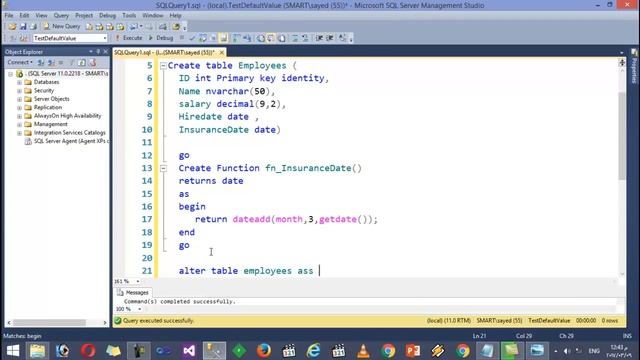Click the Uncomment Selected Lines icon
The image size is (640, 360).
305,38
